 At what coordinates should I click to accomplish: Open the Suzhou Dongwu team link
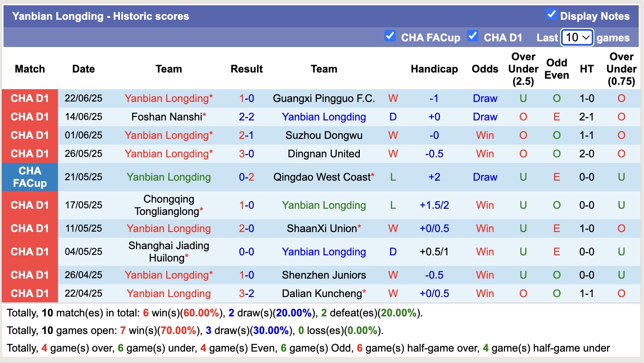point(324,135)
